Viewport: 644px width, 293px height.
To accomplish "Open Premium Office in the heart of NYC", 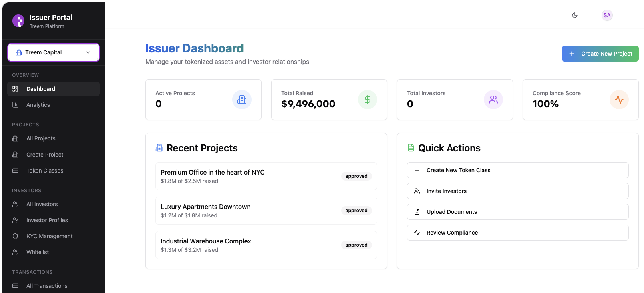I will click(x=266, y=176).
